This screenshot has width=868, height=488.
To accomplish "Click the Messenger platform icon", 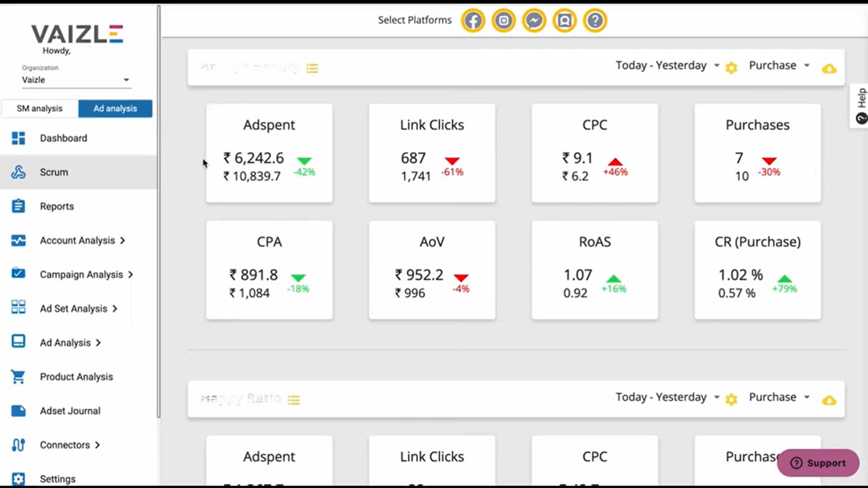I will pyautogui.click(x=534, y=20).
